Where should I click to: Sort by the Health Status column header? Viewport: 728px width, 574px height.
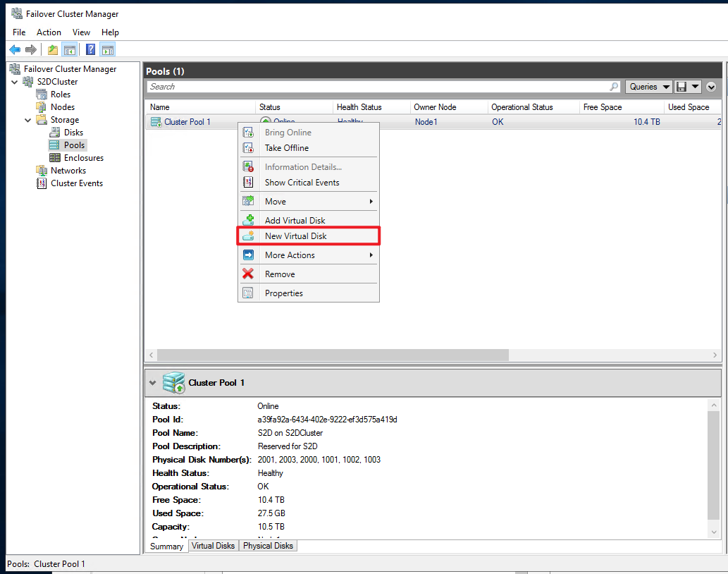pyautogui.click(x=371, y=106)
